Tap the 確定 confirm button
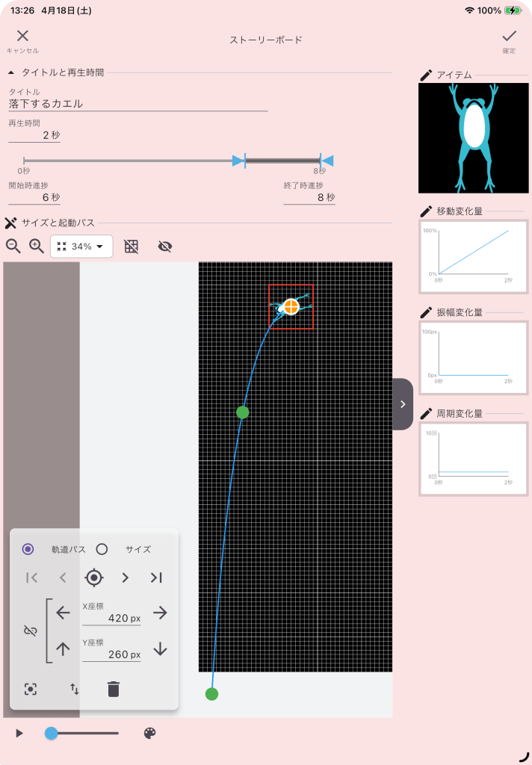This screenshot has height=765, width=532. pos(509,40)
